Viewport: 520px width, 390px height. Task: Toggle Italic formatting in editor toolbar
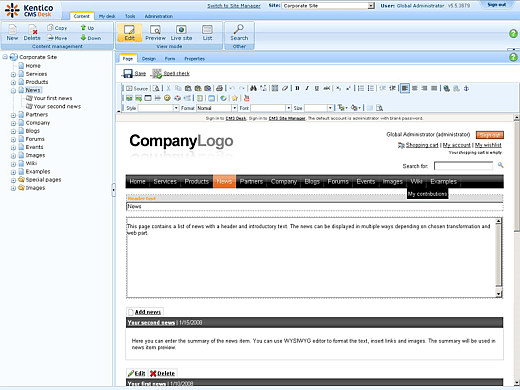coord(307,88)
